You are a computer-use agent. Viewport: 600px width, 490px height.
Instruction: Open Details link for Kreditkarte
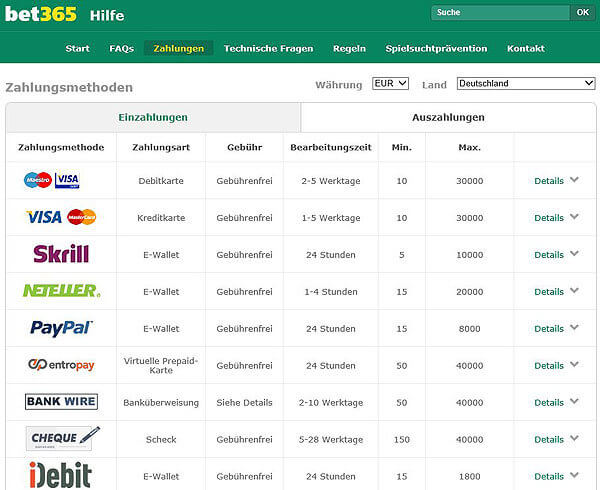coord(549,218)
